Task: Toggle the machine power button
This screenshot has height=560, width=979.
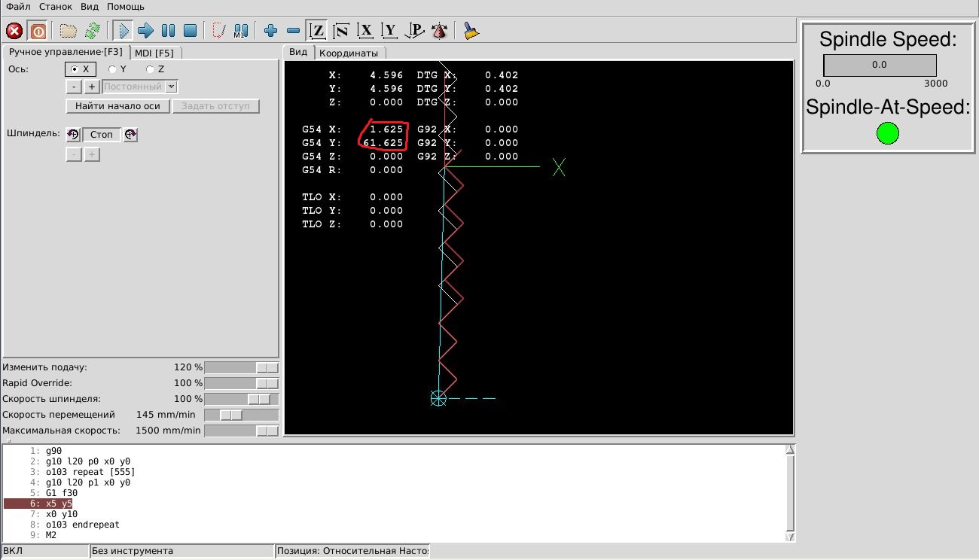Action: click(38, 31)
